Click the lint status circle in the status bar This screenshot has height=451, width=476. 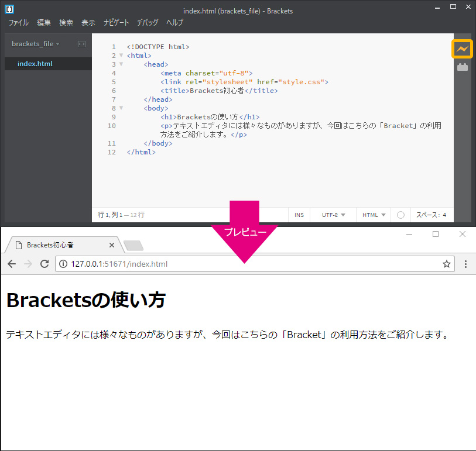(x=400, y=215)
